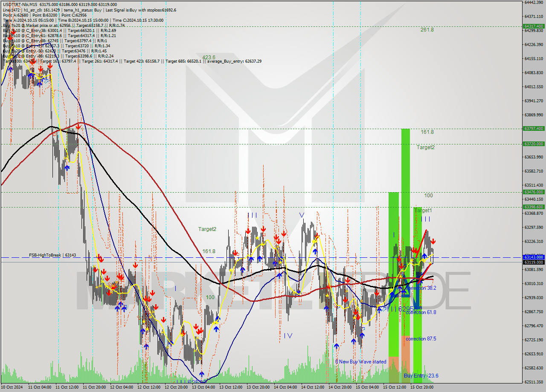The image size is (546, 392).
Task: Select the 12 Oct 20:00 time label
Action: pyautogui.click(x=177, y=387)
